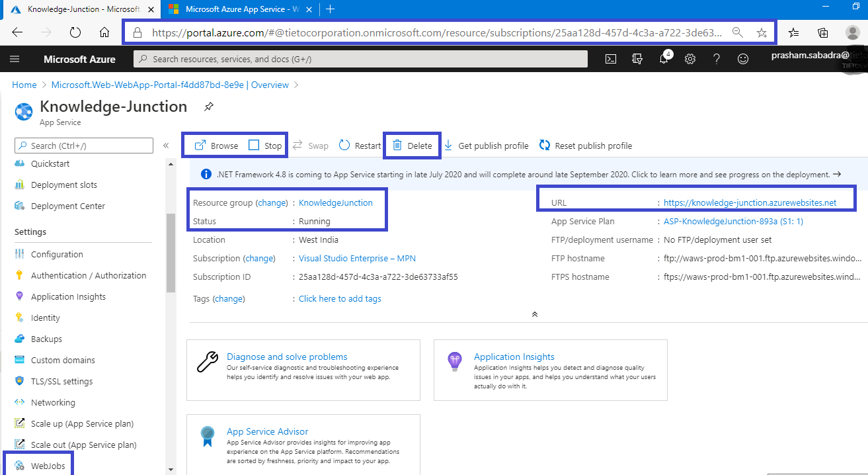Stop the app service
Image resolution: width=868 pixels, height=475 pixels.
point(265,146)
